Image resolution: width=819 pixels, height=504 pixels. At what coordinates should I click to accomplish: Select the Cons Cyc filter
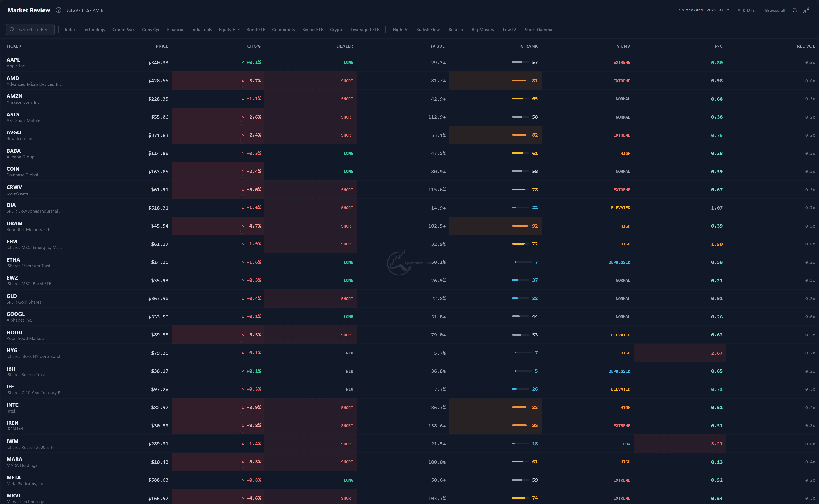point(151,29)
